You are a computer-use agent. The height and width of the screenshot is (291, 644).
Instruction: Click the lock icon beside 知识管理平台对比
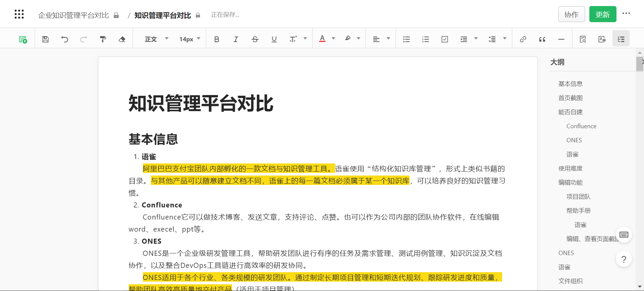coord(198,15)
